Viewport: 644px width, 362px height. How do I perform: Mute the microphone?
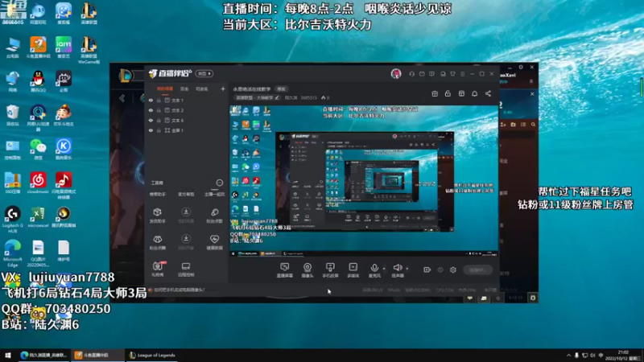click(374, 270)
